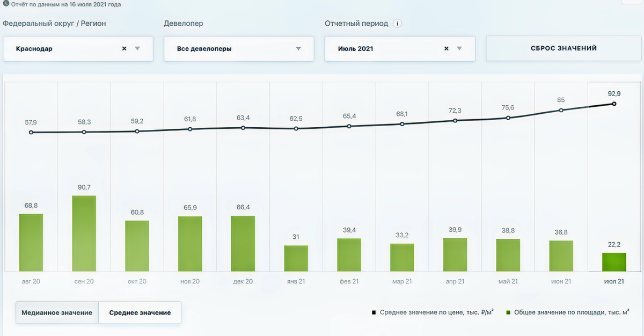644x336 pixels.
Task: Click the dropdown arrow icon on Июль 2021 field
Action: (x=459, y=48)
